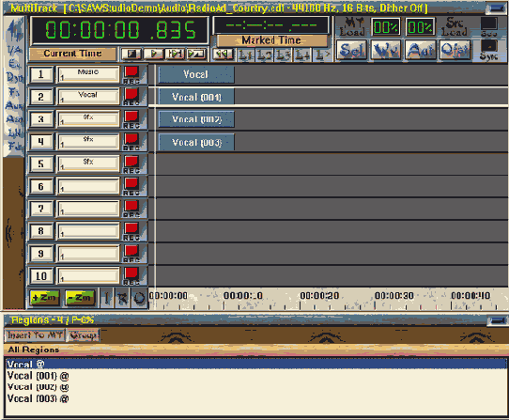This screenshot has width=509, height=420.
Task: Arm REC on track 1 Music
Action: [x=131, y=75]
